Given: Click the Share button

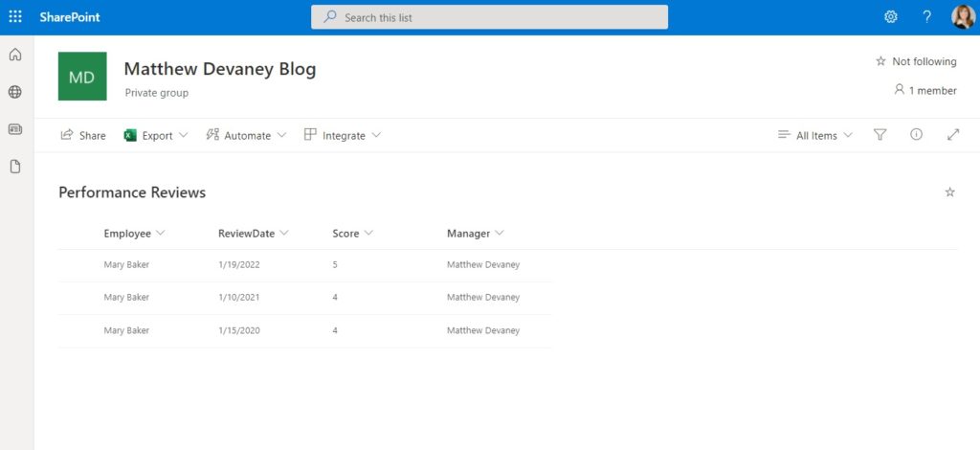Looking at the screenshot, I should pyautogui.click(x=83, y=135).
